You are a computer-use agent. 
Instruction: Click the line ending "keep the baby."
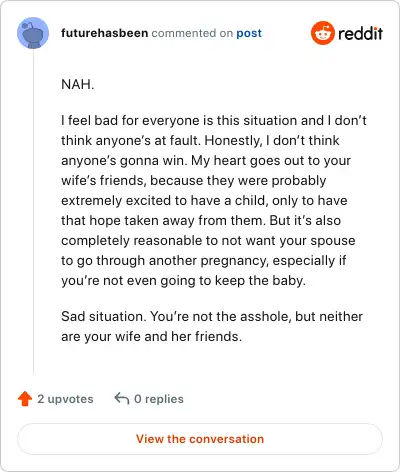(x=183, y=281)
